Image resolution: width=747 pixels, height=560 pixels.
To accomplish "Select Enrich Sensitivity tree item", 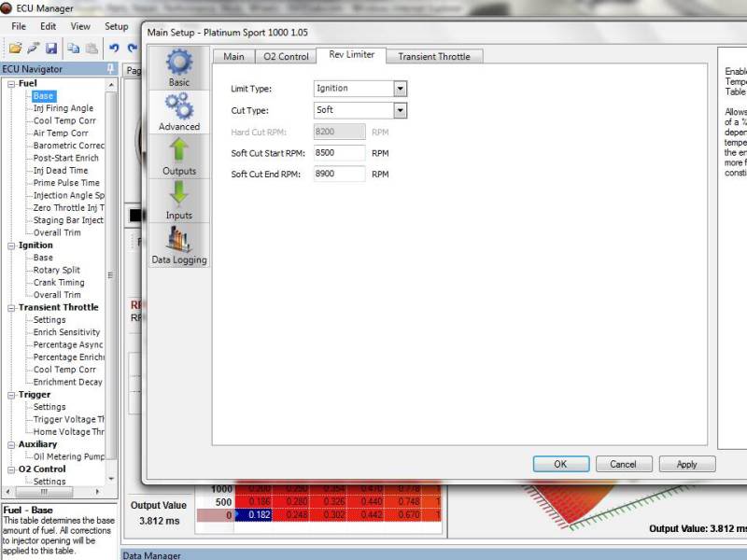I will tap(66, 332).
